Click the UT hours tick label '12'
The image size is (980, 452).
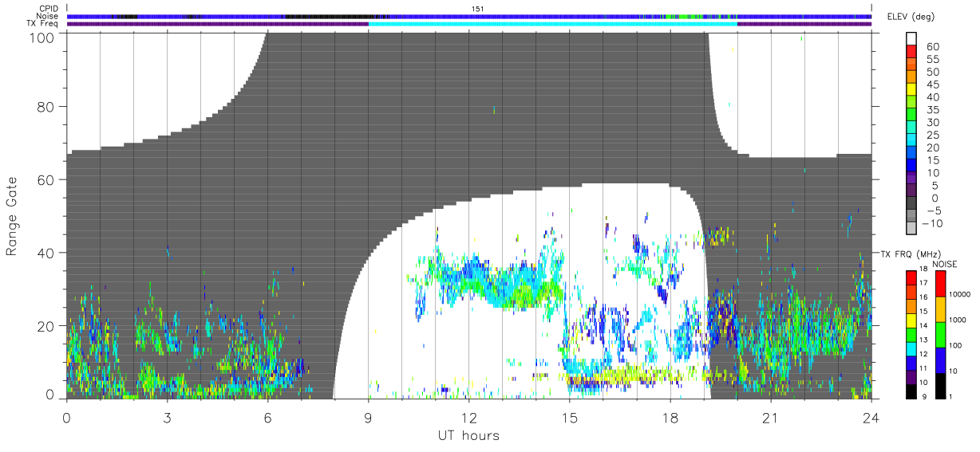468,418
